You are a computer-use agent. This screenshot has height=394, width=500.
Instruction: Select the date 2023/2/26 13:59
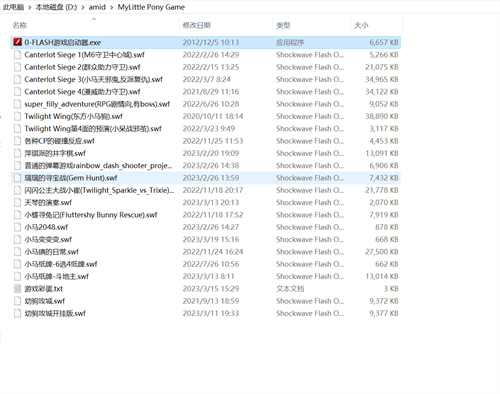point(211,178)
